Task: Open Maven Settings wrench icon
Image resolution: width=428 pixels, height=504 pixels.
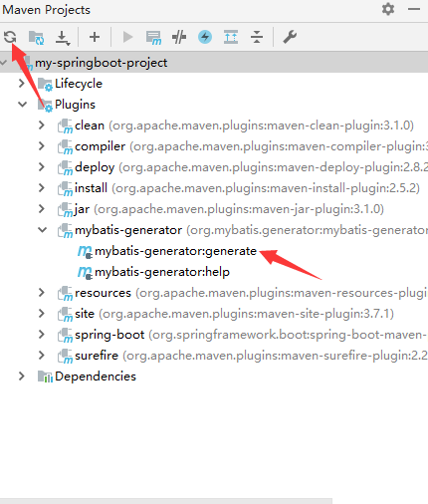Action: 290,37
